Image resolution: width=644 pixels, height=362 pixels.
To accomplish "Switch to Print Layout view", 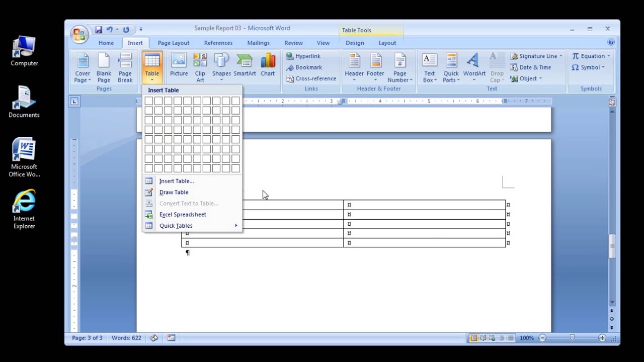I will coord(473,338).
